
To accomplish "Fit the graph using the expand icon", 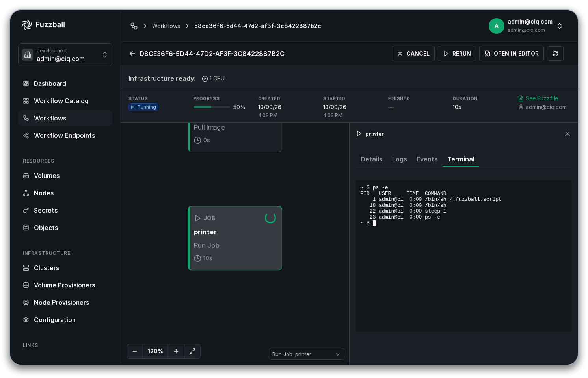I will [x=192, y=351].
